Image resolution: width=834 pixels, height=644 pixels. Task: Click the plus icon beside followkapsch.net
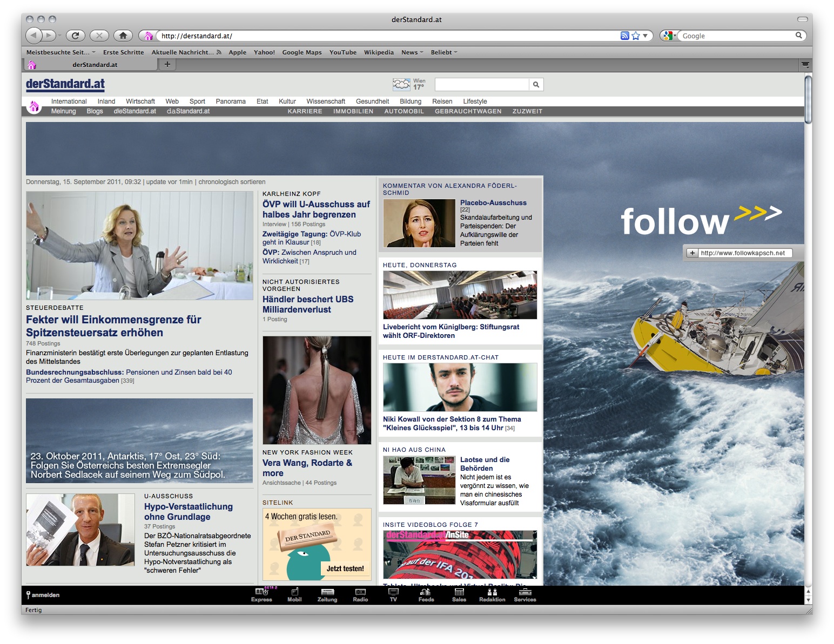point(692,253)
